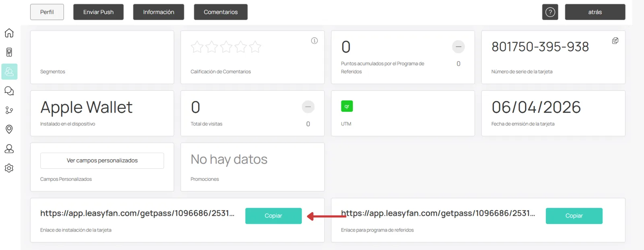Click the serial number 801750-395-938

click(540, 47)
